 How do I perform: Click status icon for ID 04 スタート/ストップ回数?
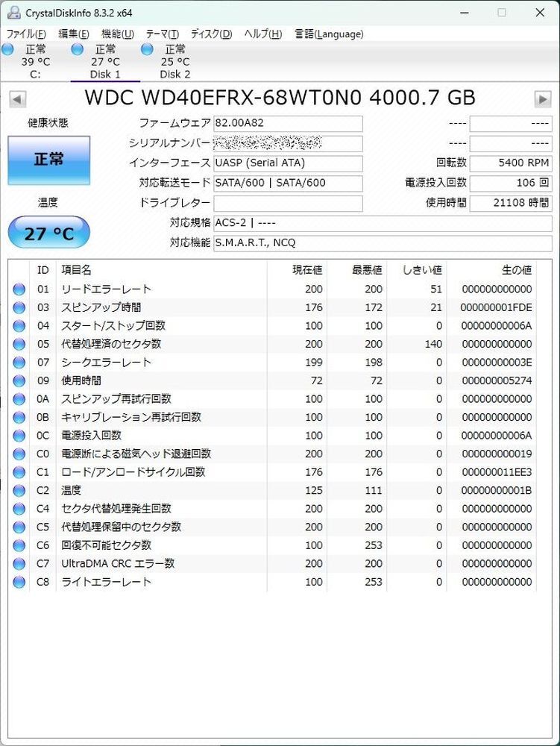point(19,326)
